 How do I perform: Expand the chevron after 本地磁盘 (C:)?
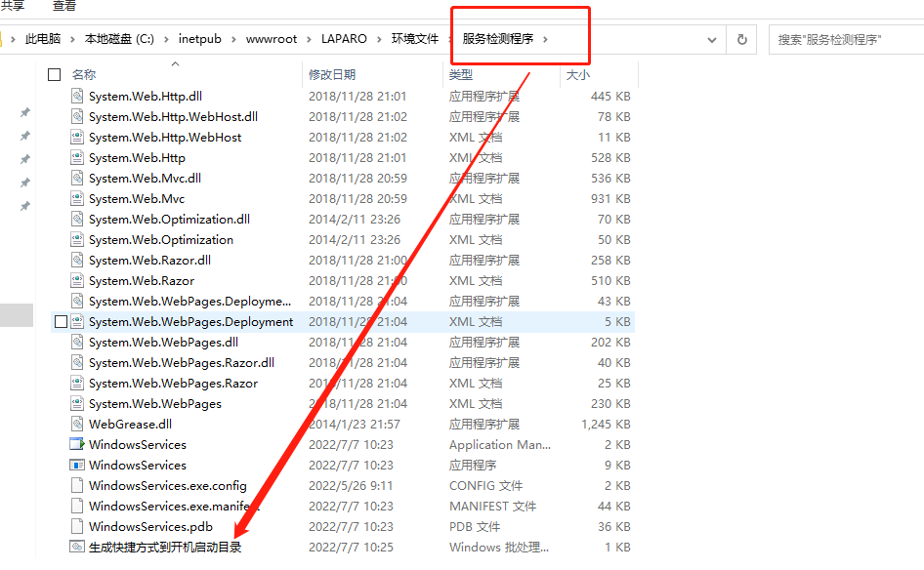166,39
